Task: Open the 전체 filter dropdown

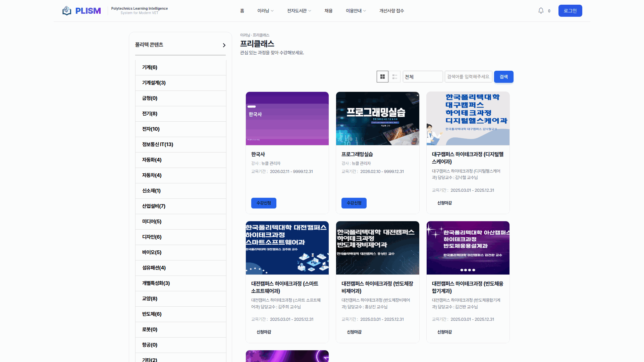Action: click(x=423, y=76)
